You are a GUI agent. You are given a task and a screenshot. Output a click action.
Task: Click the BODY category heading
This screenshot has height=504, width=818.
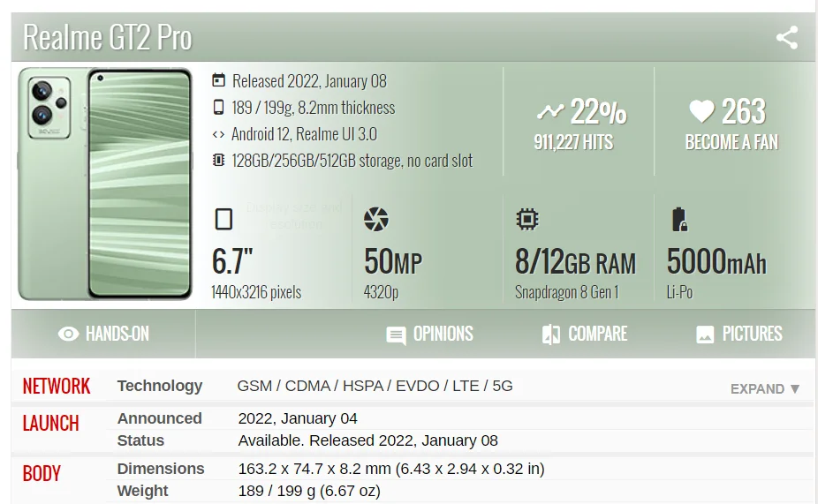(x=42, y=473)
